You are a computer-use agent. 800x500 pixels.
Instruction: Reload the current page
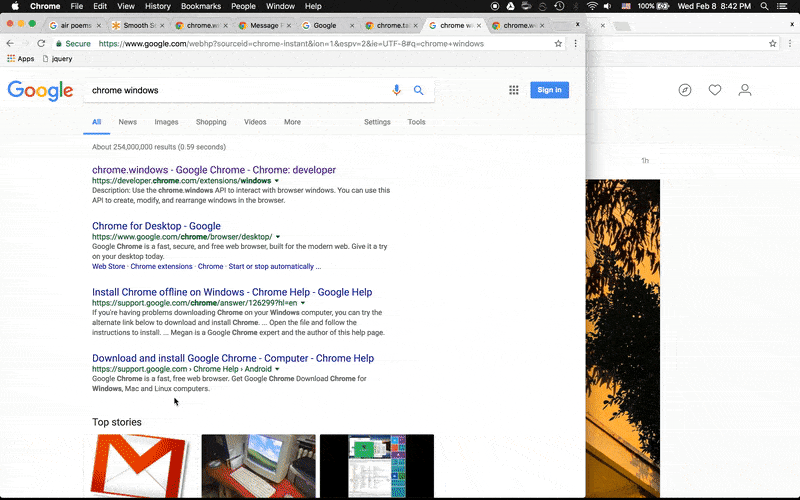(41, 43)
